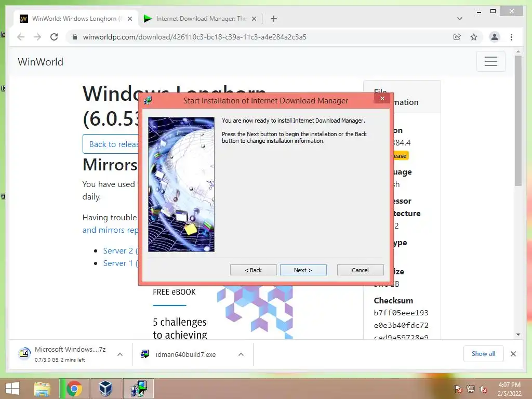
Task: Open Server 1 mirror link
Action: point(121,263)
